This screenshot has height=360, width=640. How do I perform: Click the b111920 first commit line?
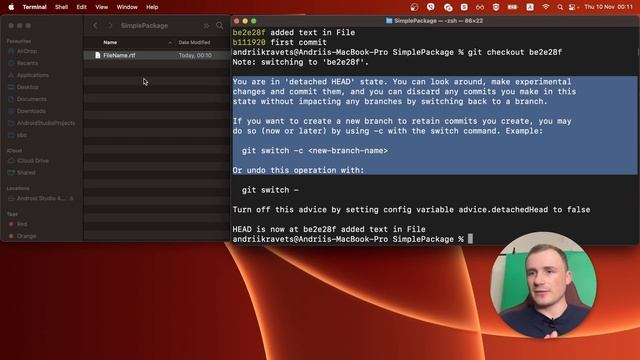coord(279,42)
